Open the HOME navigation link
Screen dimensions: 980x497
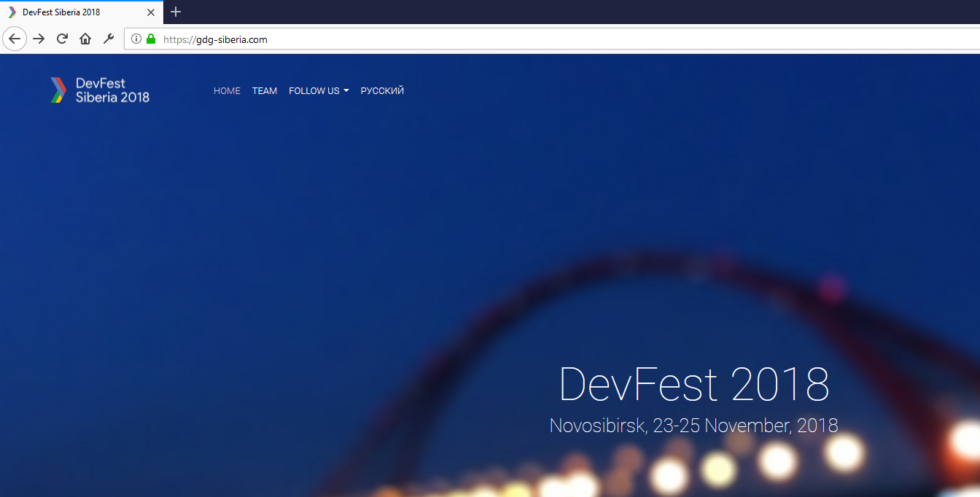click(227, 91)
